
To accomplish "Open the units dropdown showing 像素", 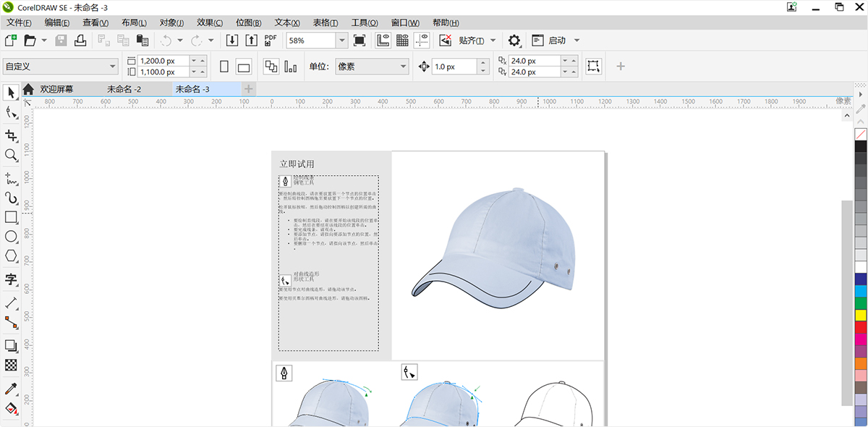I will point(371,66).
